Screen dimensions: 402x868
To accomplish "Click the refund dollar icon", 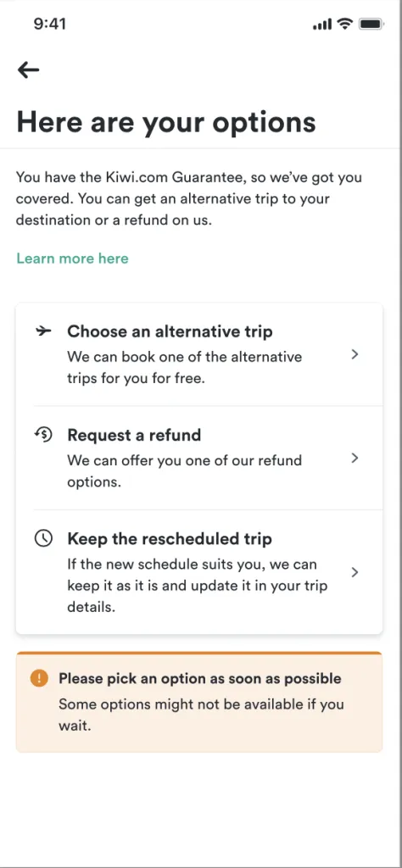I will coord(42,435).
